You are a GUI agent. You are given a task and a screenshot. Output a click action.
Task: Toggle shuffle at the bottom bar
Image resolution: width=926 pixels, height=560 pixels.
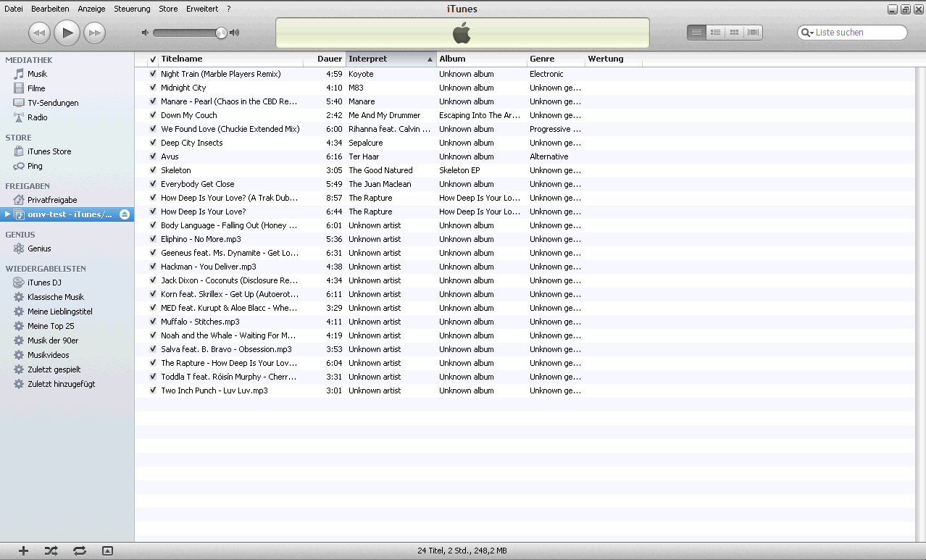click(x=51, y=551)
